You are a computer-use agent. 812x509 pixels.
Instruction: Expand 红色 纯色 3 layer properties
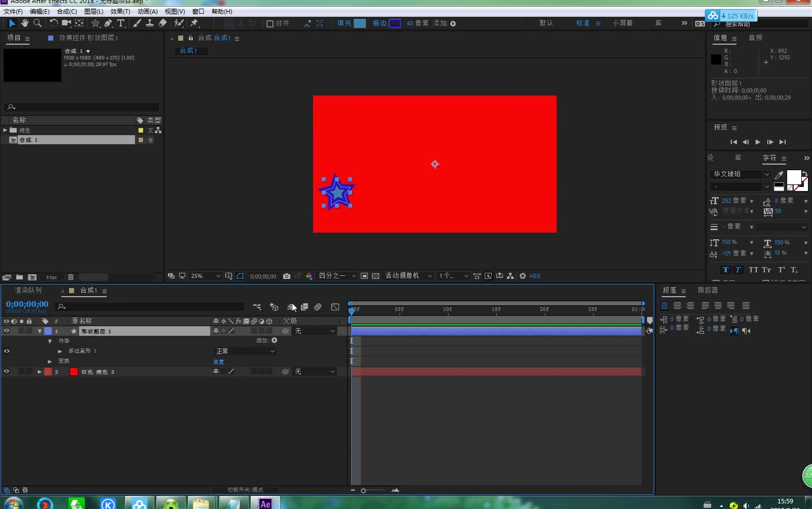pos(40,372)
